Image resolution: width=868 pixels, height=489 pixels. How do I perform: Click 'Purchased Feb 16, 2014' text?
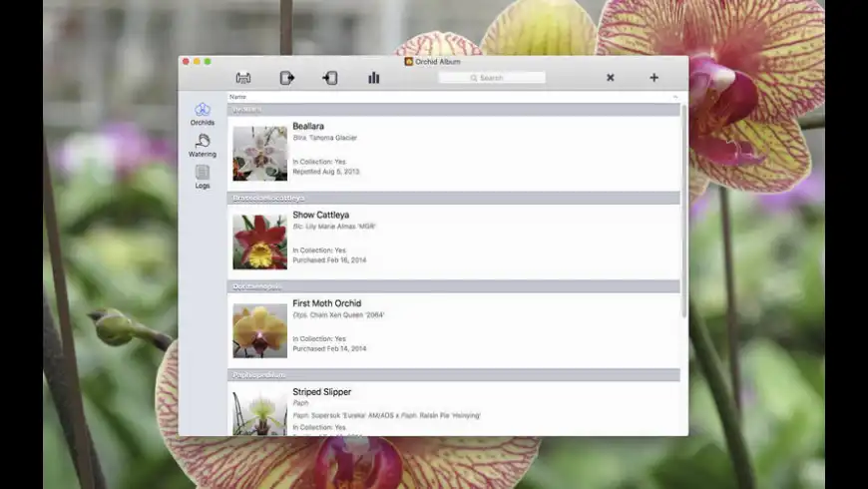coord(329,260)
